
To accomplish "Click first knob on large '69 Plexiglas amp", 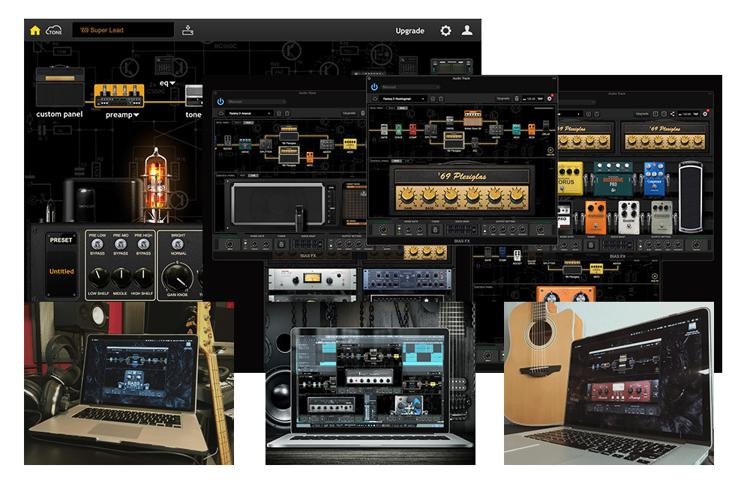I will (408, 196).
